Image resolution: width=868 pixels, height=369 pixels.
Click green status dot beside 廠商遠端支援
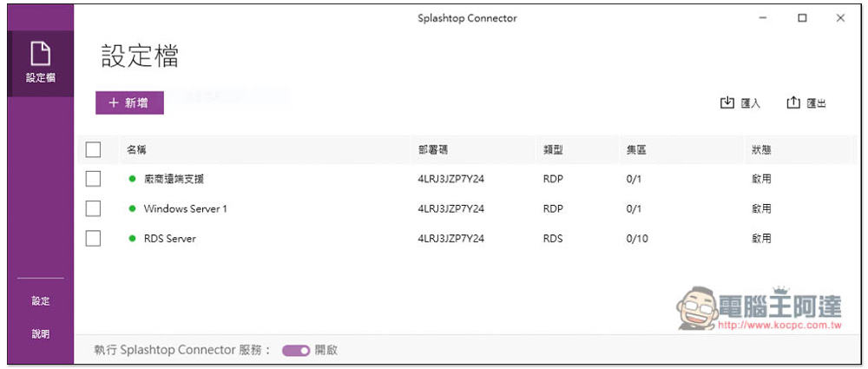point(133,179)
